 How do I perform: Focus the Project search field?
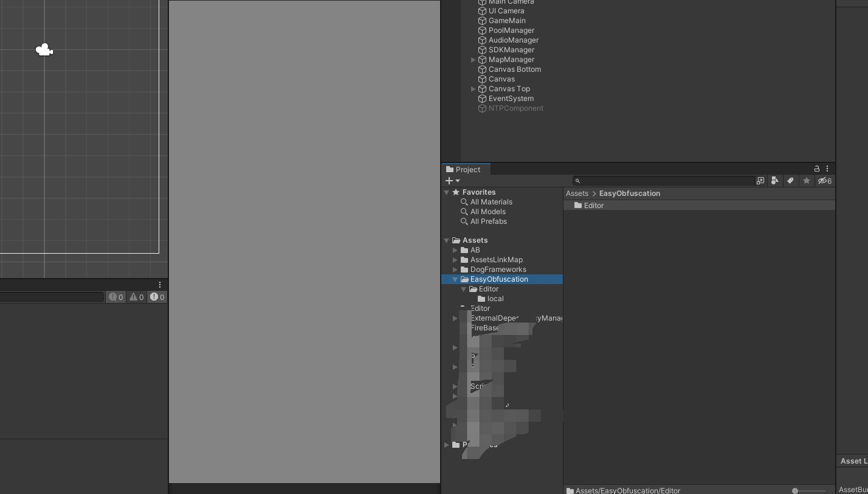pyautogui.click(x=664, y=181)
